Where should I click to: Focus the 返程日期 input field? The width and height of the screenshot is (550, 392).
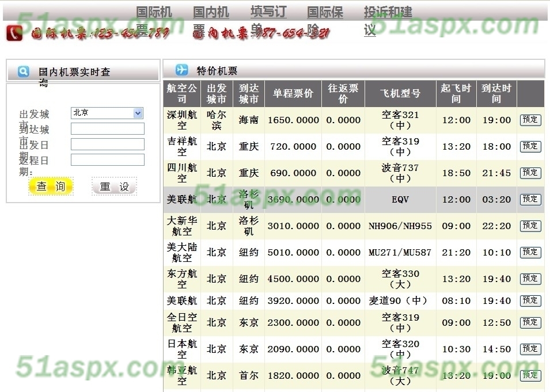(107, 159)
